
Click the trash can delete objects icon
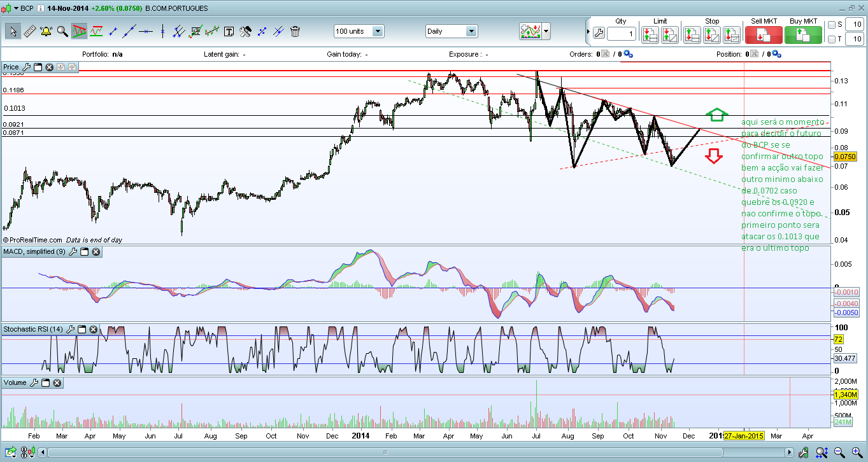[x=295, y=31]
